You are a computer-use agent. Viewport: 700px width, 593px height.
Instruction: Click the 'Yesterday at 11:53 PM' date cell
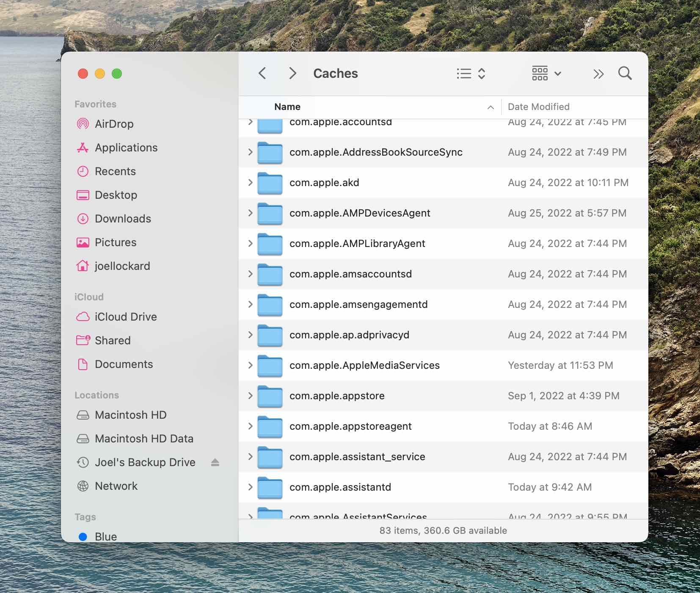pyautogui.click(x=560, y=365)
